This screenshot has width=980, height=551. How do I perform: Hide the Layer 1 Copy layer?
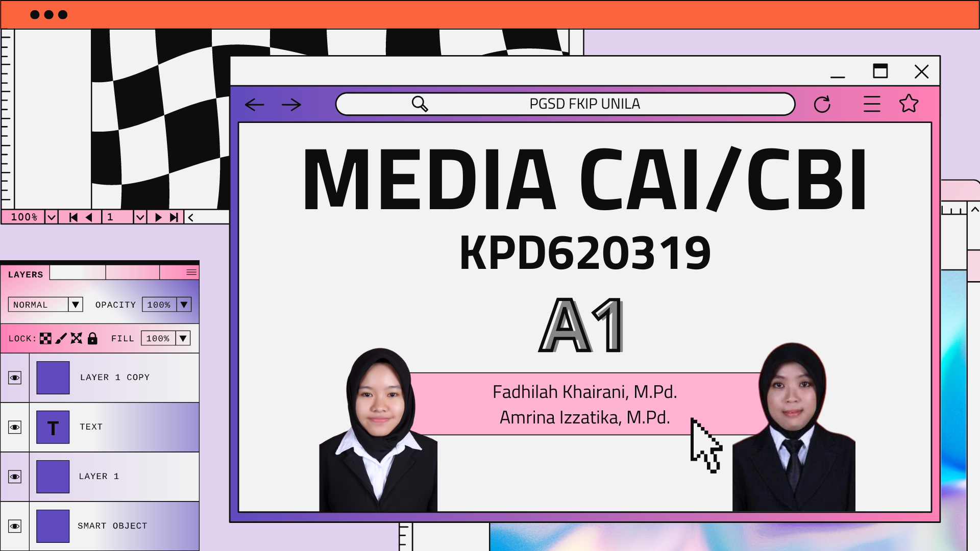[15, 378]
